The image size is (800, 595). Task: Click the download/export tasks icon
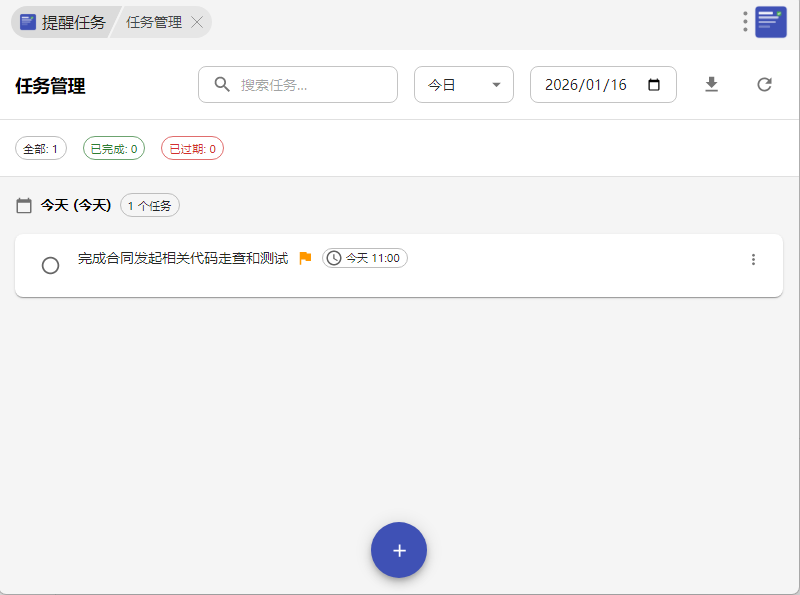(x=711, y=85)
